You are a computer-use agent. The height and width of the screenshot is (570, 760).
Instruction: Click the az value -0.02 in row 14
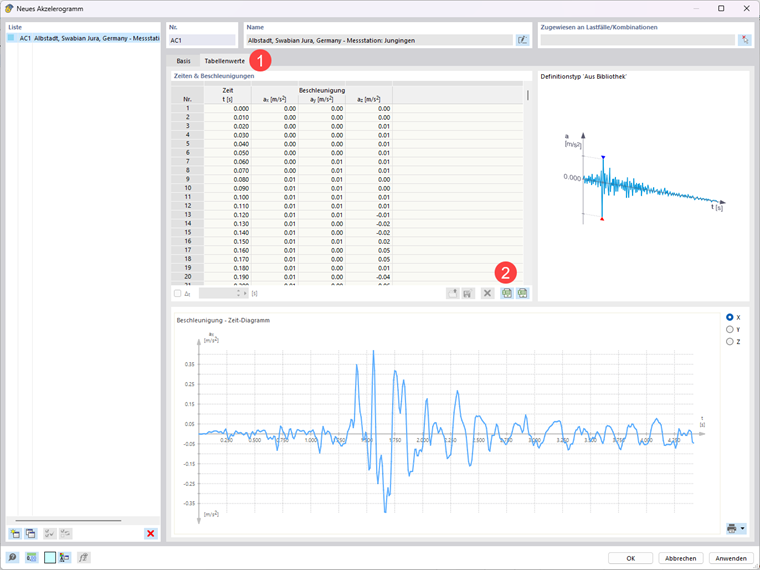[x=368, y=224]
